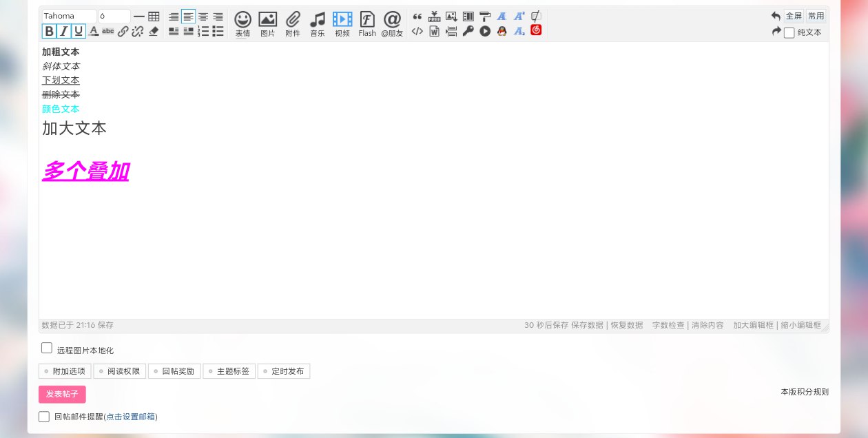
Task: Clear formatting with the eraser icon
Action: 154,31
